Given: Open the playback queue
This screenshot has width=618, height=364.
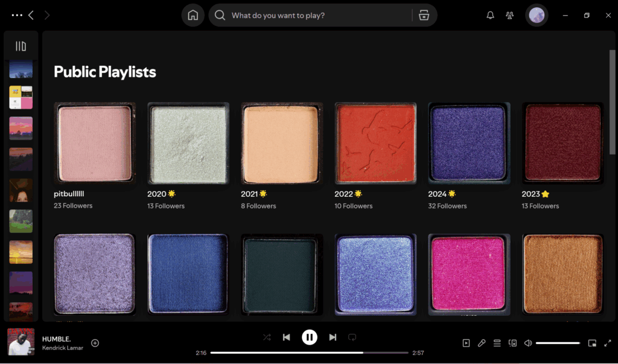Looking at the screenshot, I should click(x=497, y=343).
